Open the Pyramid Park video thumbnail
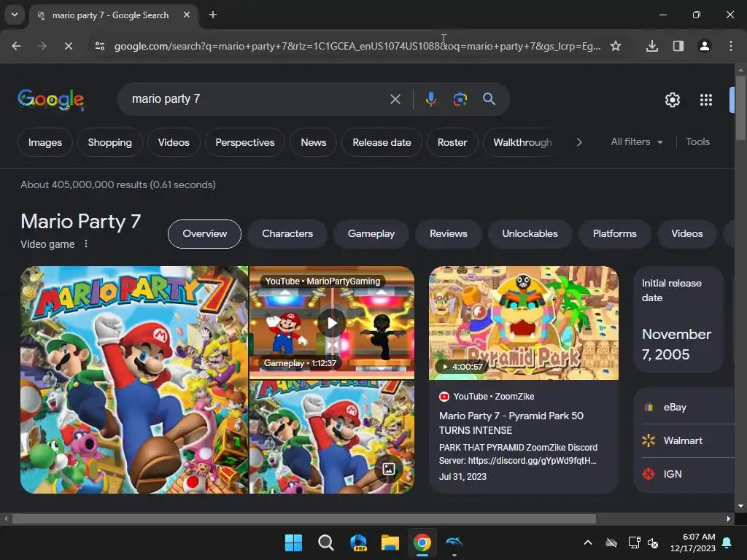Screen dimensions: 747x560 click(524, 323)
